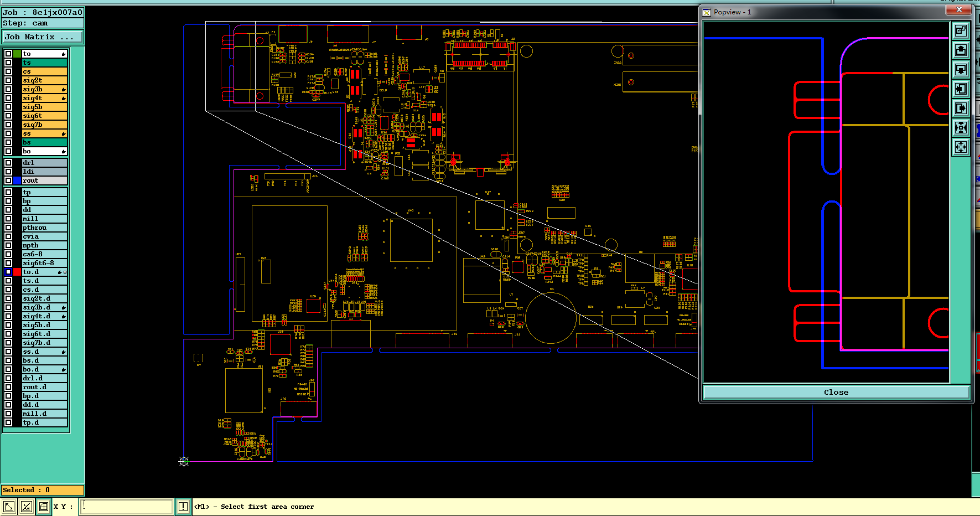980x516 pixels.
Task: Click the Popview zoom-in converging arrows icon
Action: (x=961, y=127)
